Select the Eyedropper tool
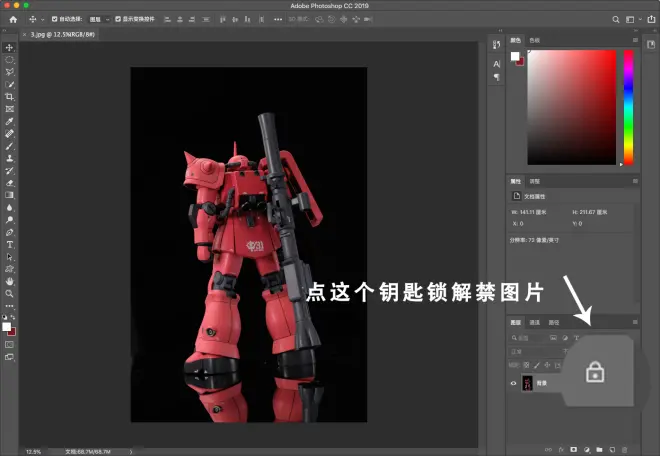660x456 pixels. [9, 121]
